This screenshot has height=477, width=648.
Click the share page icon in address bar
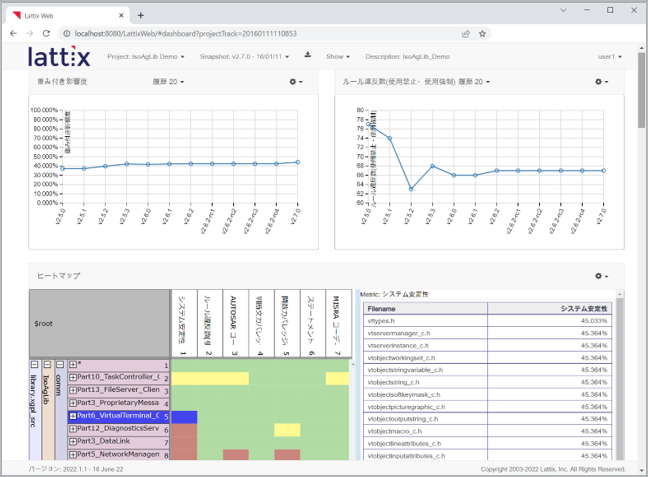466,34
